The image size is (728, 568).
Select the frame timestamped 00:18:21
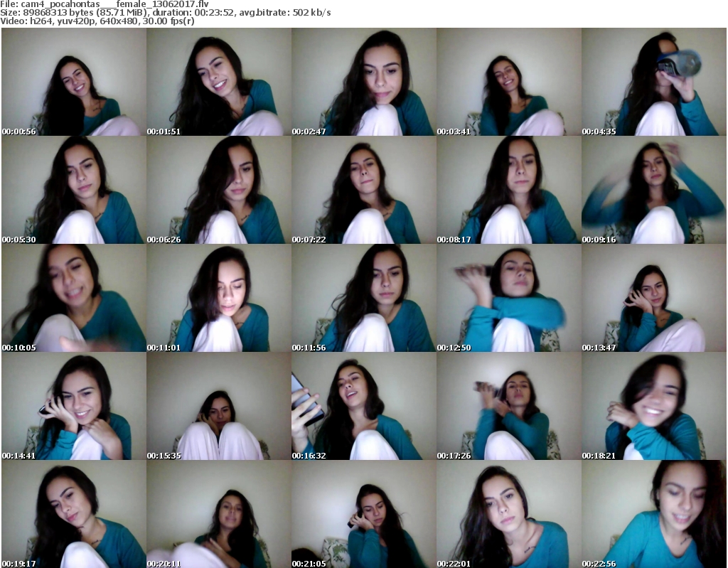654,406
